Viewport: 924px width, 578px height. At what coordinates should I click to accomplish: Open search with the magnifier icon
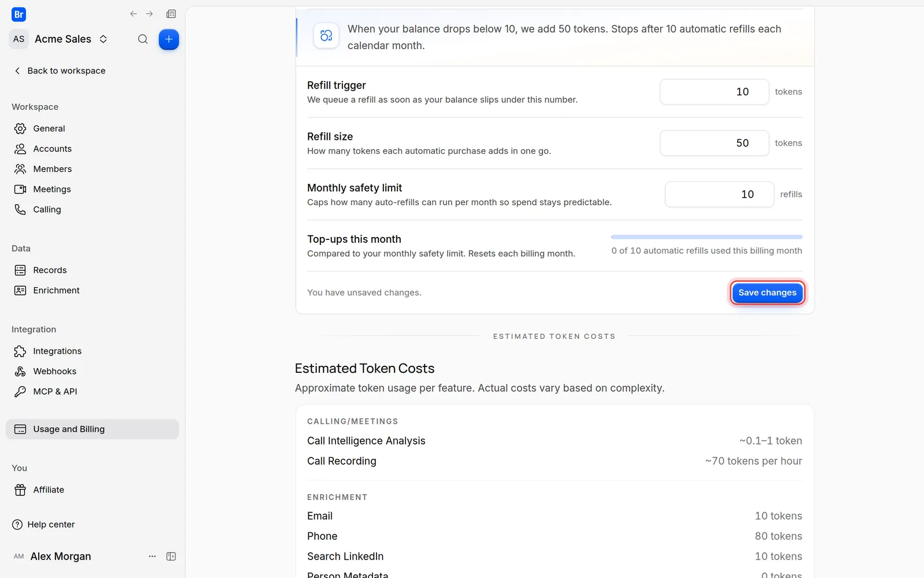tap(143, 39)
